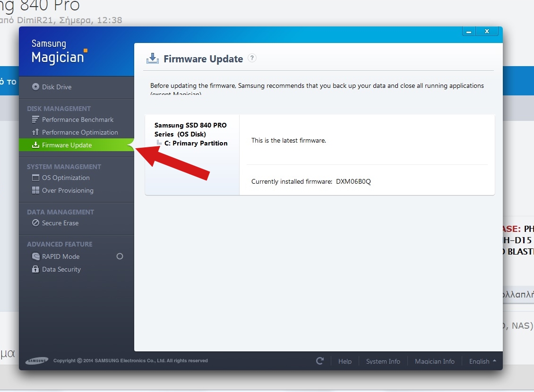
Task: Click the Firmware Update download icon in sidebar
Action: click(35, 145)
